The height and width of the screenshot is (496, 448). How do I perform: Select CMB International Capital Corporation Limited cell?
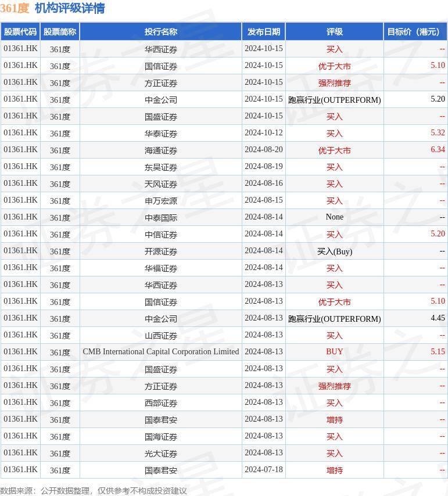tap(161, 352)
